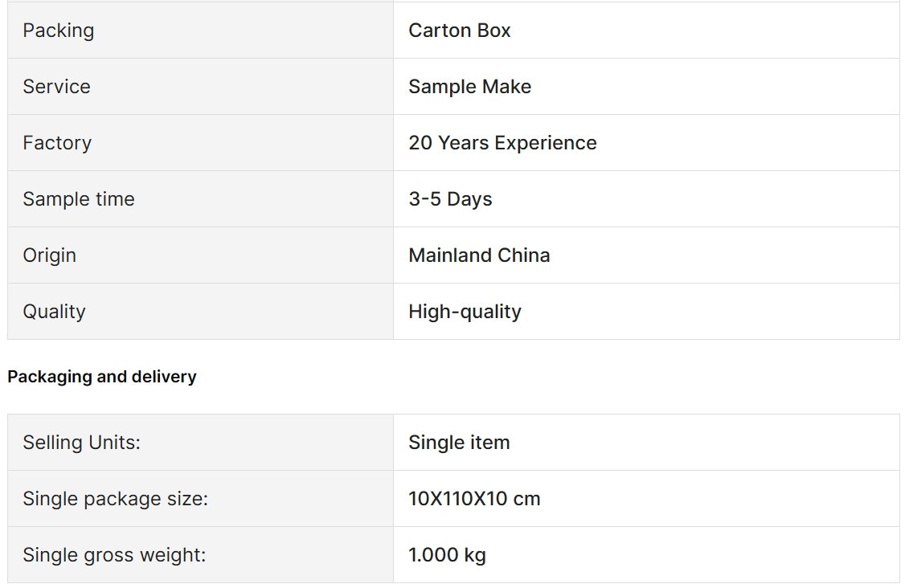Select the 10X110X10 cm dimension value
The height and width of the screenshot is (588, 909).
(474, 498)
